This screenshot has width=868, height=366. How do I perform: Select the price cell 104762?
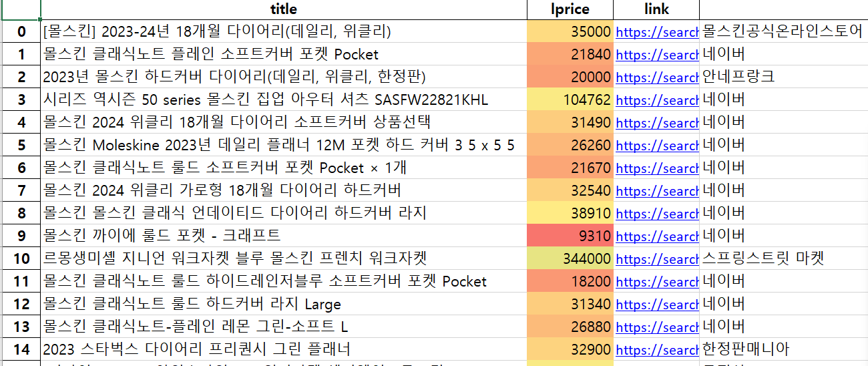pyautogui.click(x=570, y=100)
